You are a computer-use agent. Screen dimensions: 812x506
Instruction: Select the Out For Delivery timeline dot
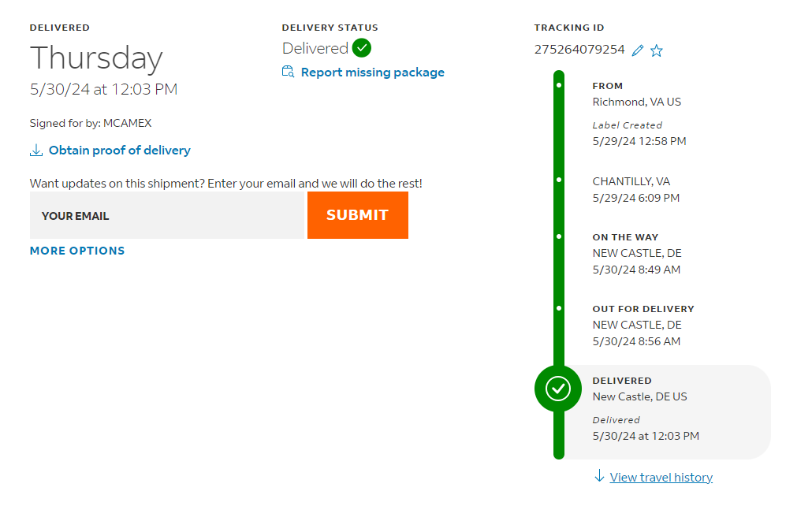559,307
